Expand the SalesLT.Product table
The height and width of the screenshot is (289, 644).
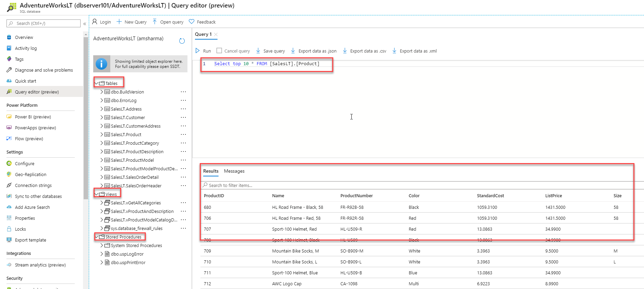coord(102,134)
